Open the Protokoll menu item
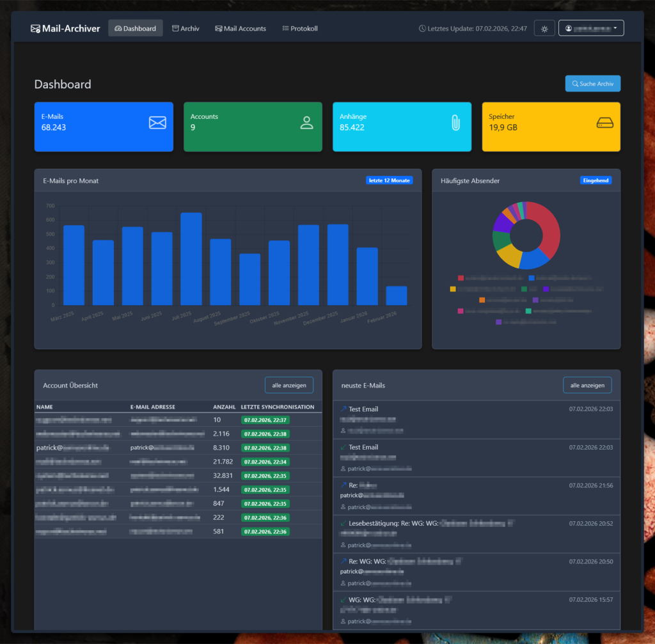 [x=300, y=29]
